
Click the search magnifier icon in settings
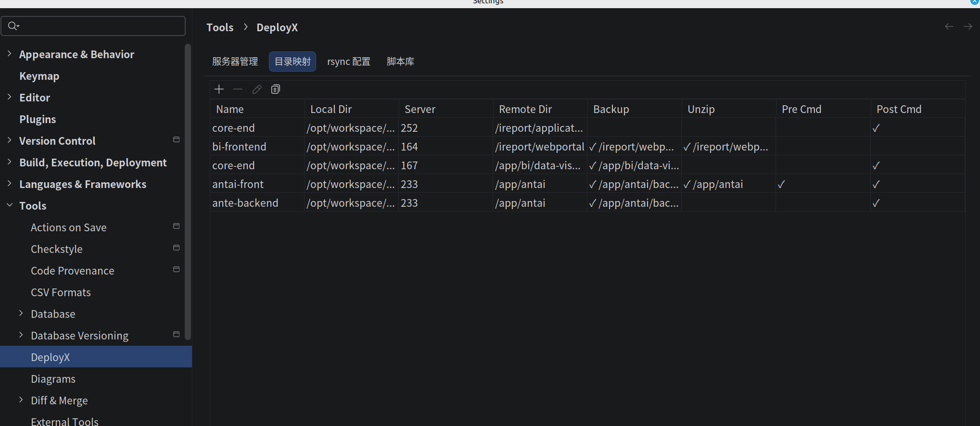[x=13, y=26]
